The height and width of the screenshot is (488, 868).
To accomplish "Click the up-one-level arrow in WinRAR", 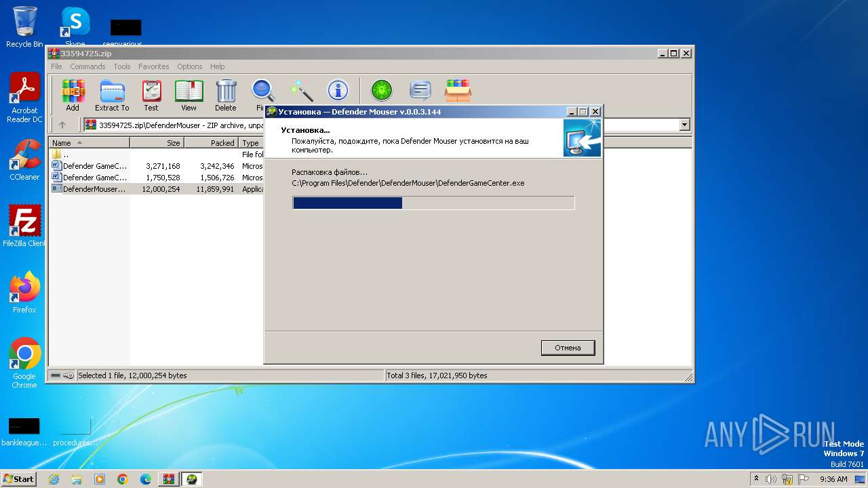I will pos(62,125).
